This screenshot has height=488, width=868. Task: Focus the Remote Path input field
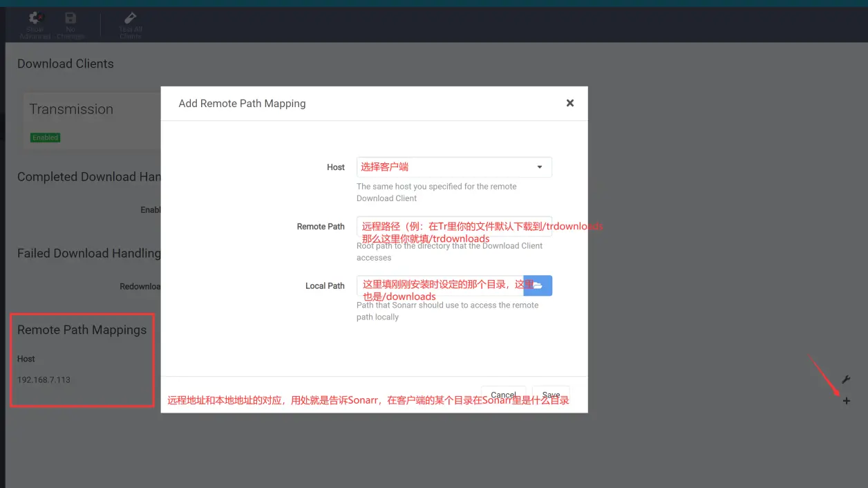454,227
